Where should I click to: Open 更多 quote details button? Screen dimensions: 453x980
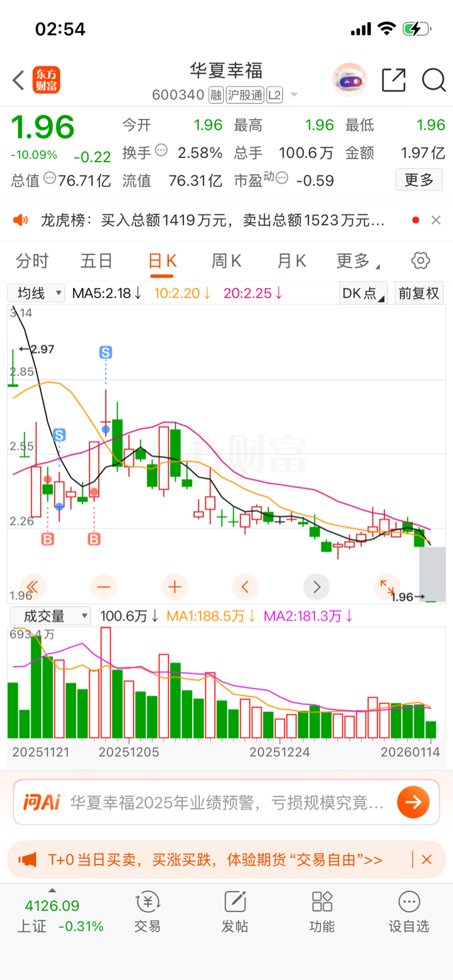(419, 180)
